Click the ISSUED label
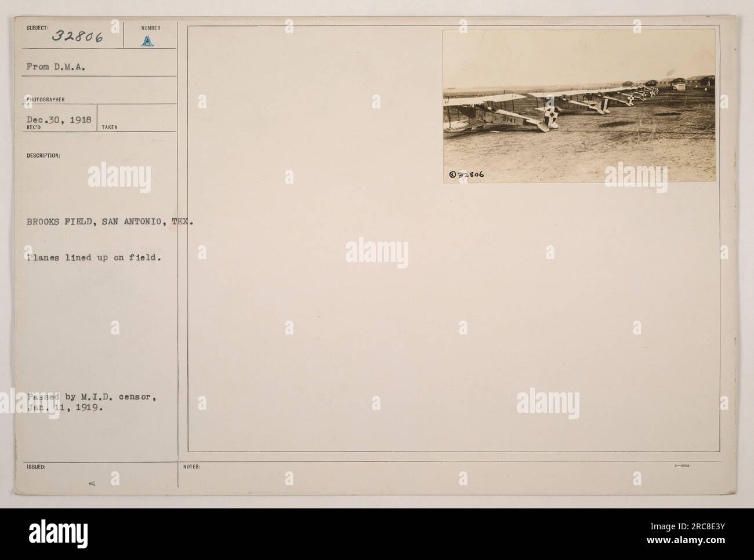 [x=33, y=467]
